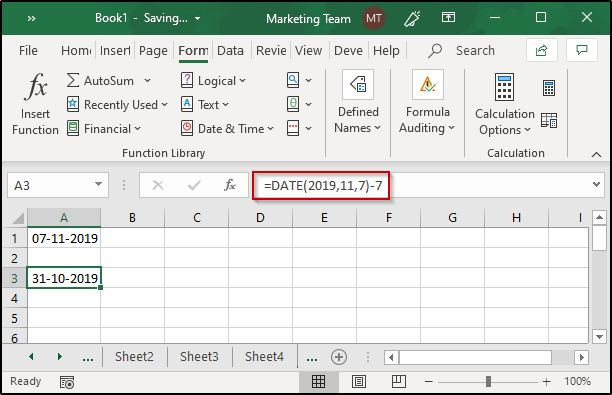Click the Share icon button
Viewport: 612px width, 395px height.
pyautogui.click(x=542, y=50)
